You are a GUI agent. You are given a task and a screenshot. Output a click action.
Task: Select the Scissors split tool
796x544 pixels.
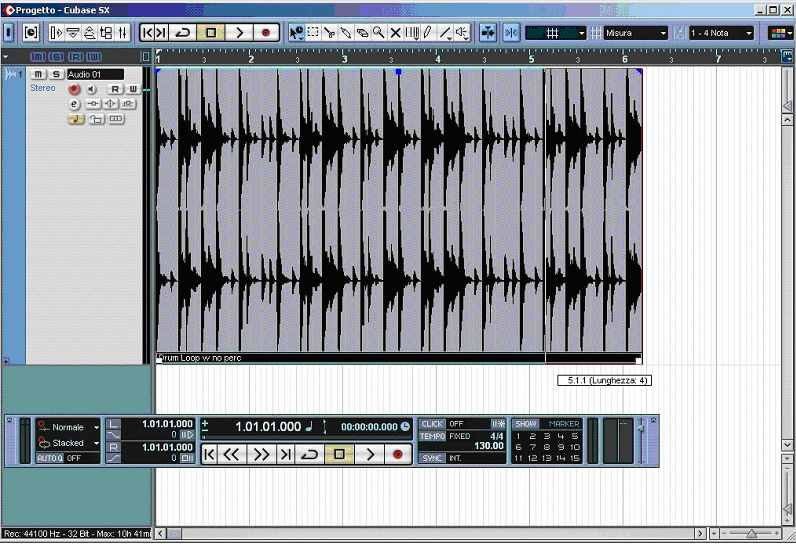(x=329, y=32)
